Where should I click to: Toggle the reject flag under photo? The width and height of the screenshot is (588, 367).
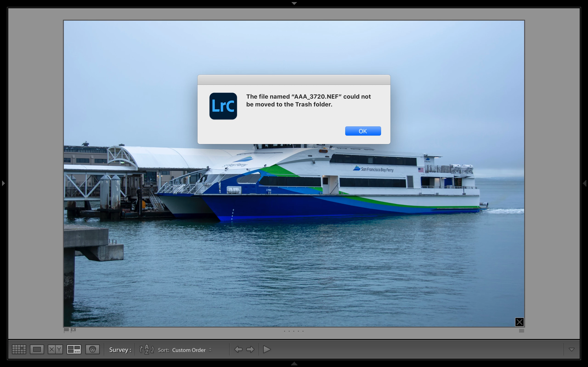coord(73,330)
